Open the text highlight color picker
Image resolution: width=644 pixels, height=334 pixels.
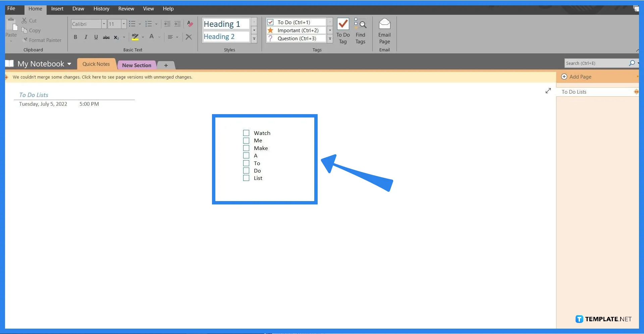143,37
